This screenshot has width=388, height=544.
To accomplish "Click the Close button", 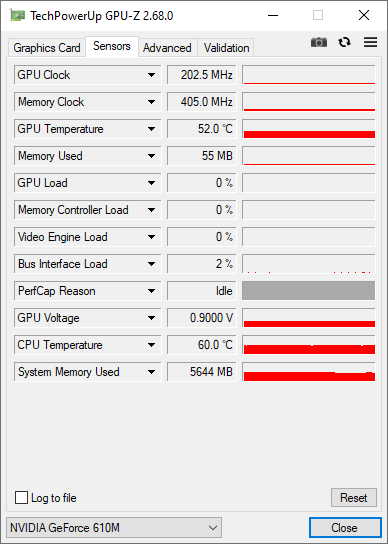I will 344,528.
